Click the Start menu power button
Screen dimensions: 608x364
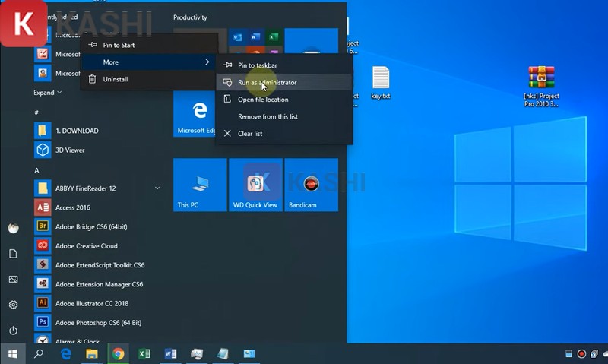click(13, 331)
